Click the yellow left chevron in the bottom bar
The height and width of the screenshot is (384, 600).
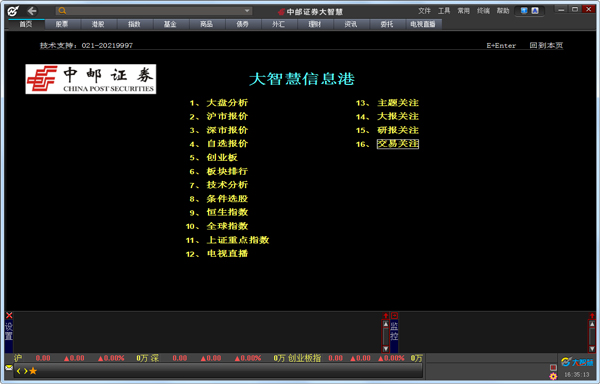[x=18, y=371]
